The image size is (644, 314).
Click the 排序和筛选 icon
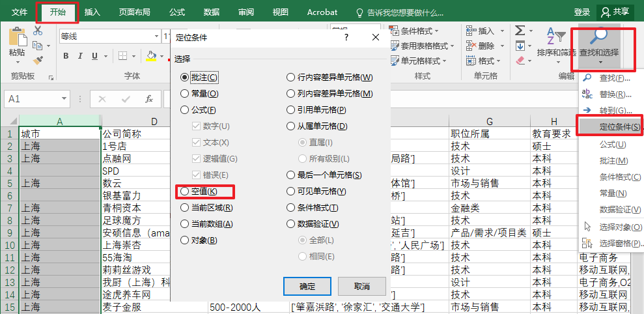pos(555,36)
